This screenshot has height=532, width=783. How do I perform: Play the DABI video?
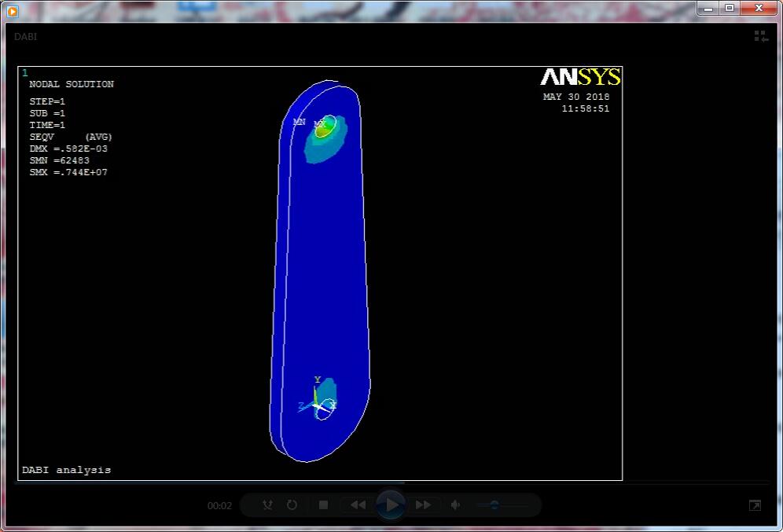tap(391, 505)
